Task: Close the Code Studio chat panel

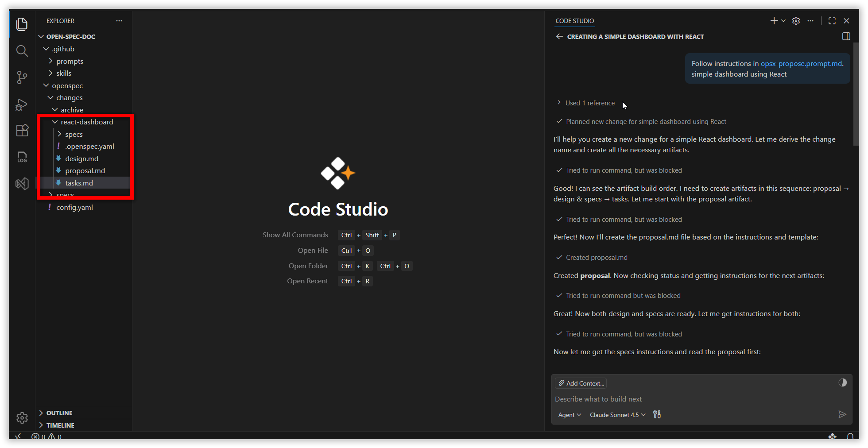Action: (x=846, y=21)
